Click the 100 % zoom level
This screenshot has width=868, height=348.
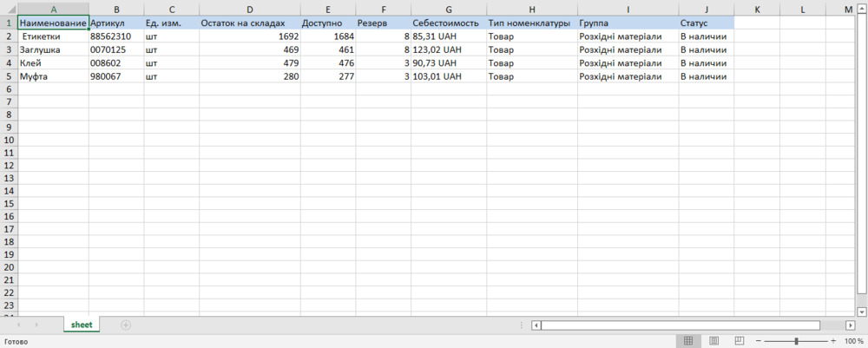coord(854,341)
